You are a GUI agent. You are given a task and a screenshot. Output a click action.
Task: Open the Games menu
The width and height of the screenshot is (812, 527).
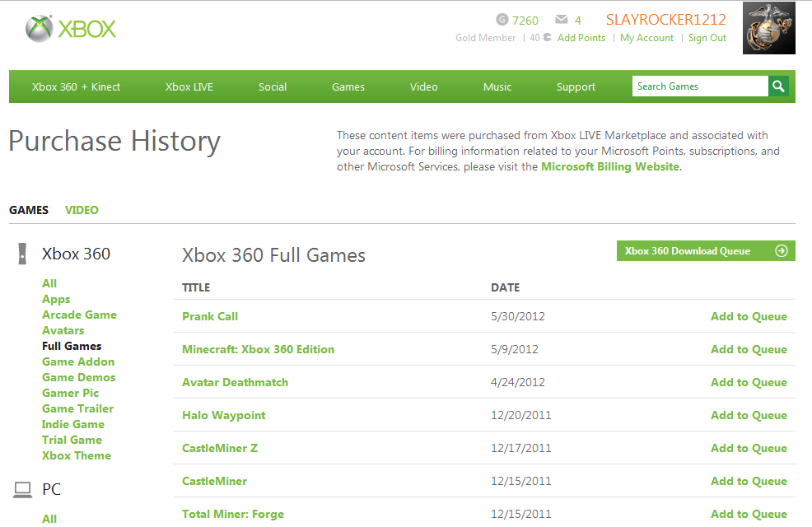348,86
